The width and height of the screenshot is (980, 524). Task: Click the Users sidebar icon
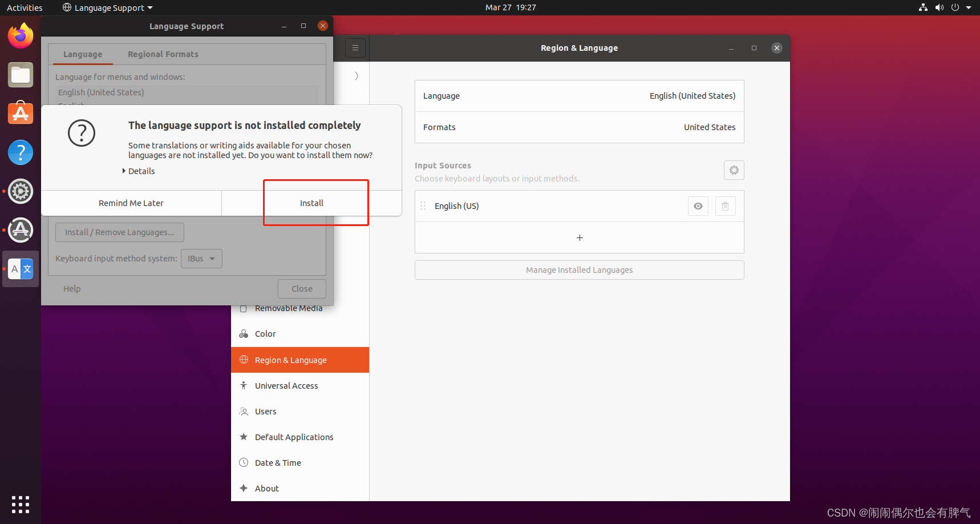pyautogui.click(x=244, y=412)
